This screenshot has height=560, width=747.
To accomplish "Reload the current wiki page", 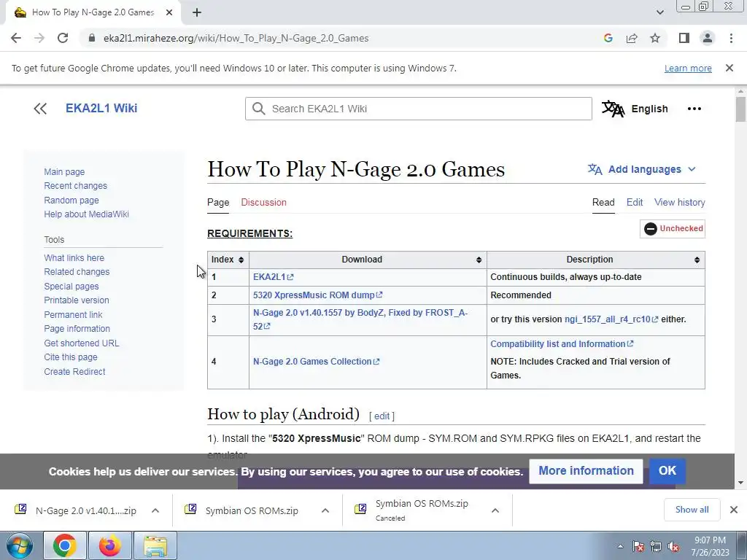I will click(63, 38).
